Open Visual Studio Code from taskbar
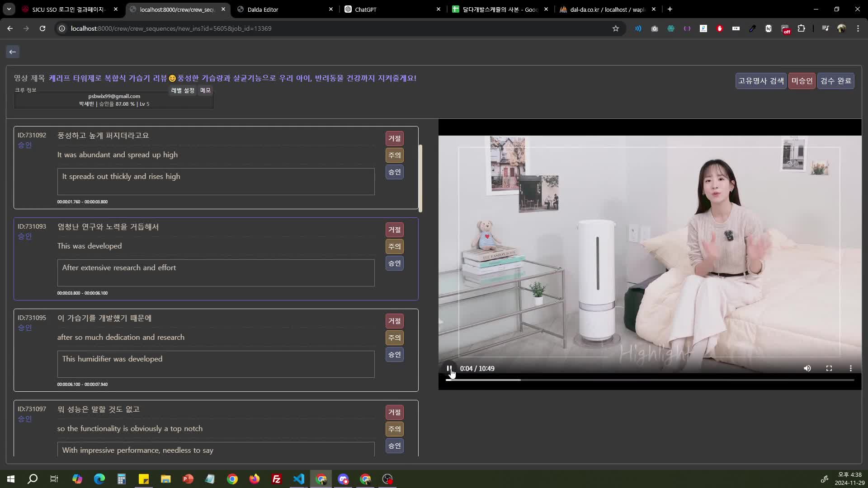This screenshot has width=868, height=488. [299, 479]
